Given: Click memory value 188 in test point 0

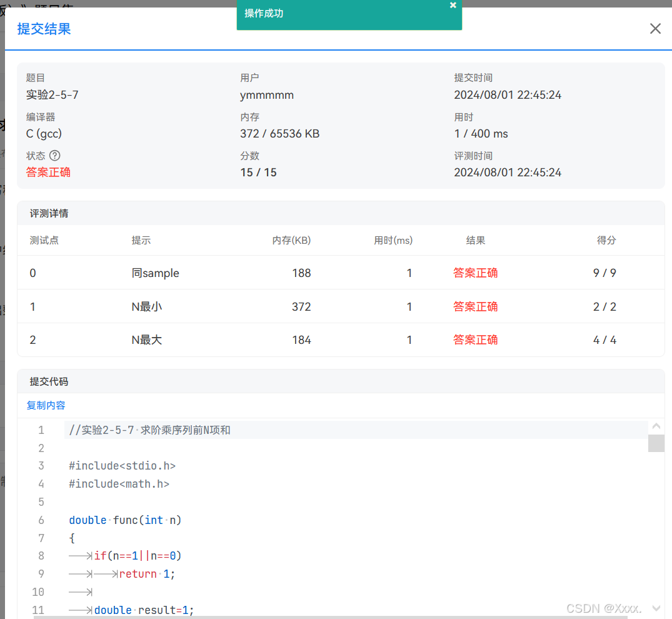Looking at the screenshot, I should [301, 273].
